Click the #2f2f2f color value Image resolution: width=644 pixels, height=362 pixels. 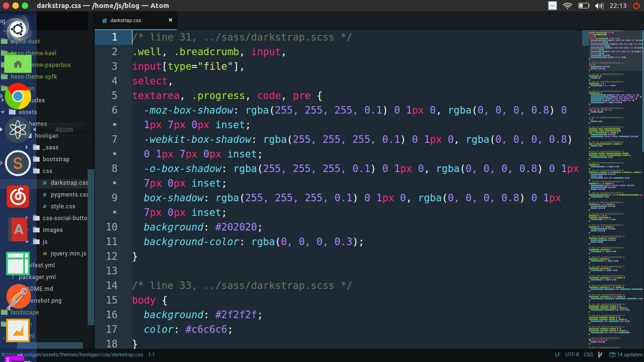pos(236,315)
